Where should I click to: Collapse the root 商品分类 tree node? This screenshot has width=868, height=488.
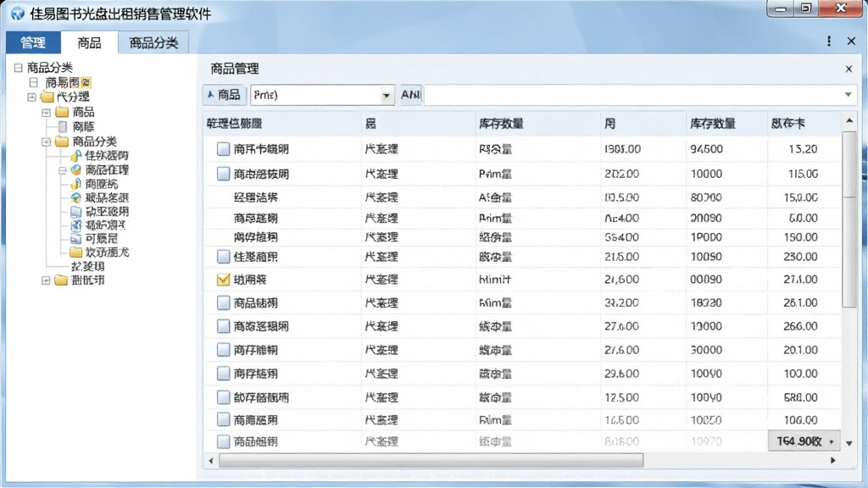(x=19, y=68)
